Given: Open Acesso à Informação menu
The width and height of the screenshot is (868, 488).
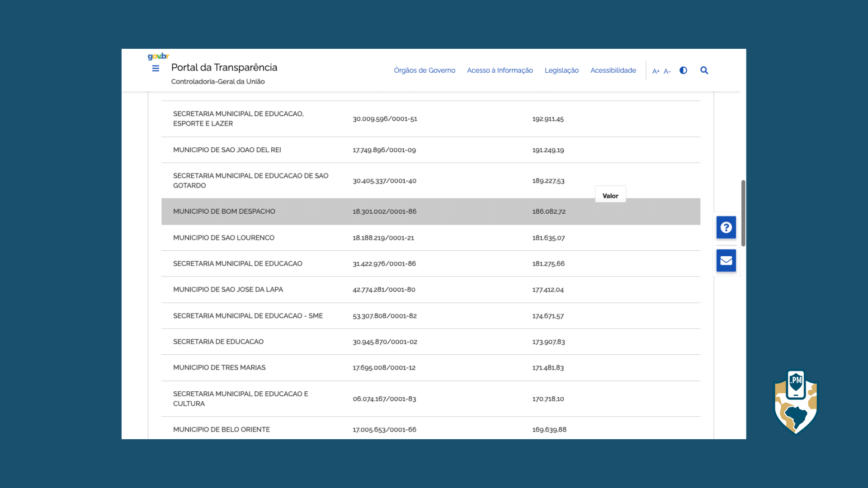Looking at the screenshot, I should 500,70.
